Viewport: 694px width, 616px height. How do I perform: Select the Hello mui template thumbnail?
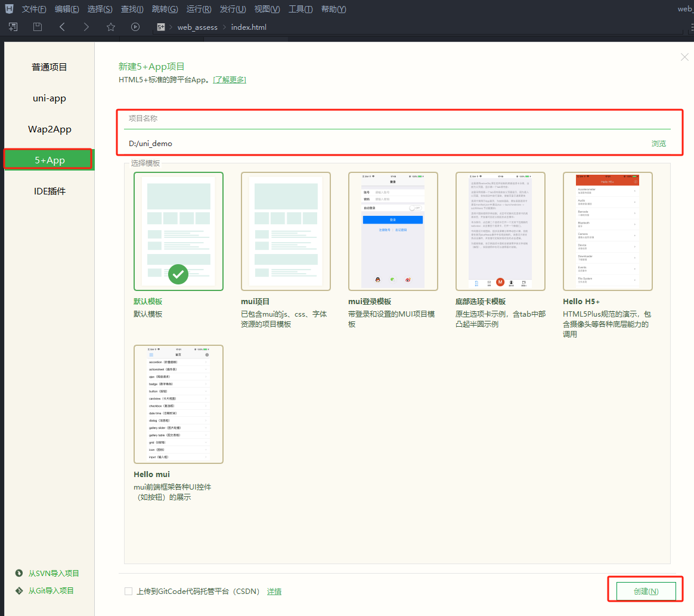tap(178, 404)
